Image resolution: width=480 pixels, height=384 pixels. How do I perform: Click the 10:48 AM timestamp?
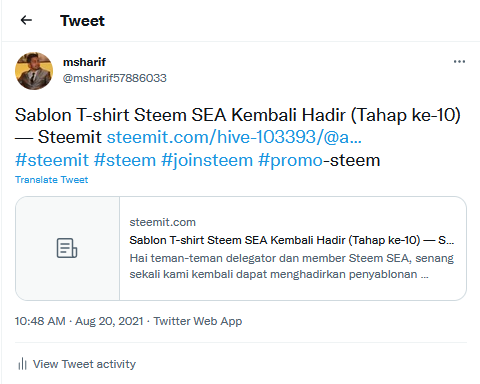tap(40, 321)
